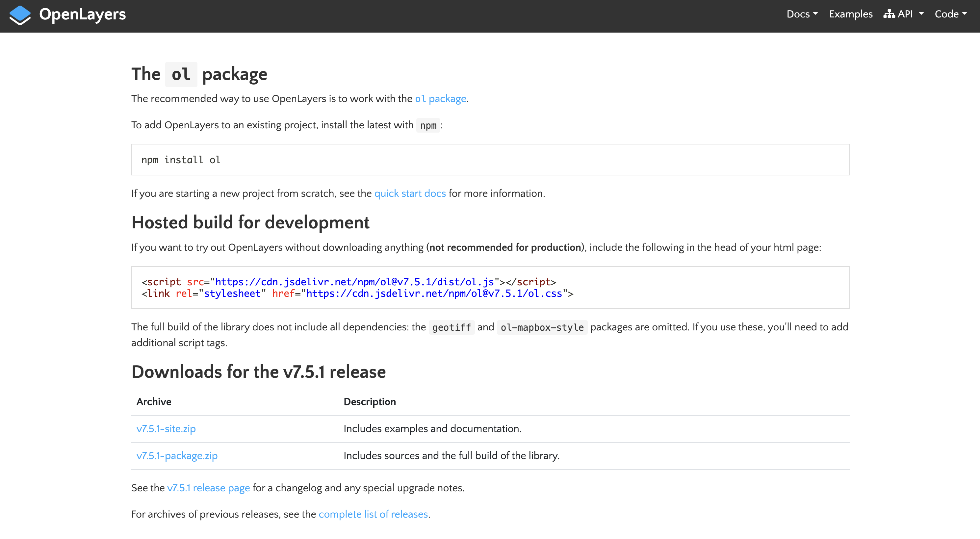Click the ol package hyperlink
The image size is (980, 539).
pos(441,98)
